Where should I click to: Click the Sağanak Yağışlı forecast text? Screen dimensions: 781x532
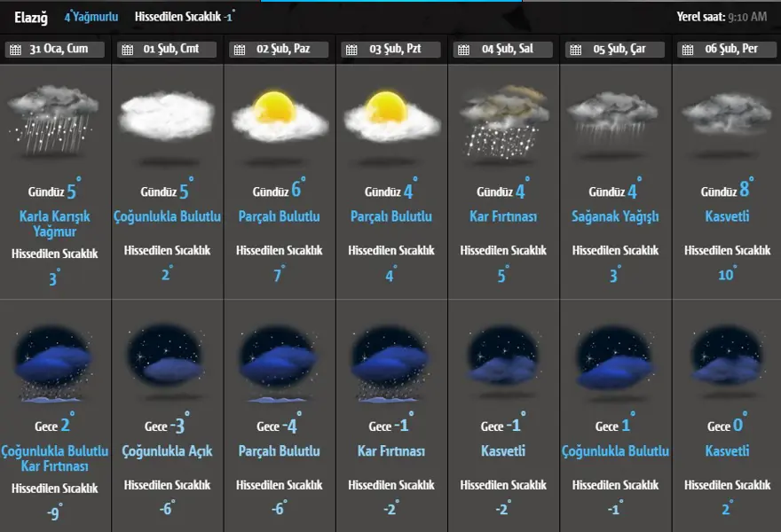[x=616, y=216]
